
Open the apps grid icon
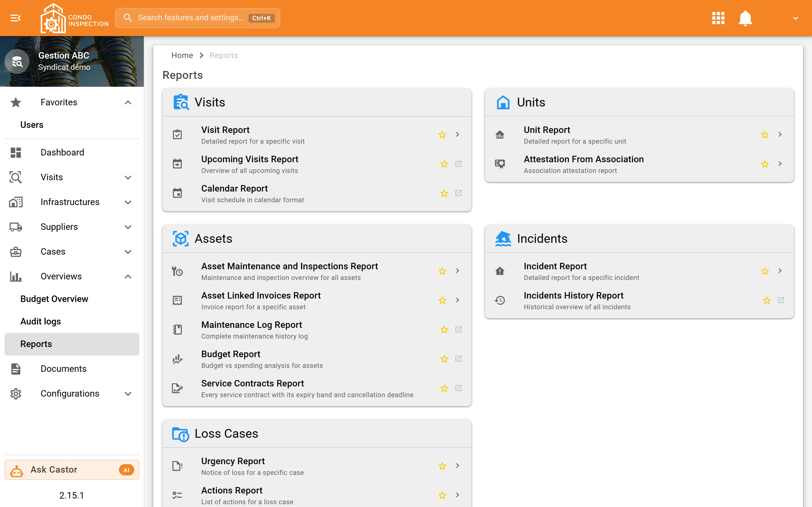point(718,18)
